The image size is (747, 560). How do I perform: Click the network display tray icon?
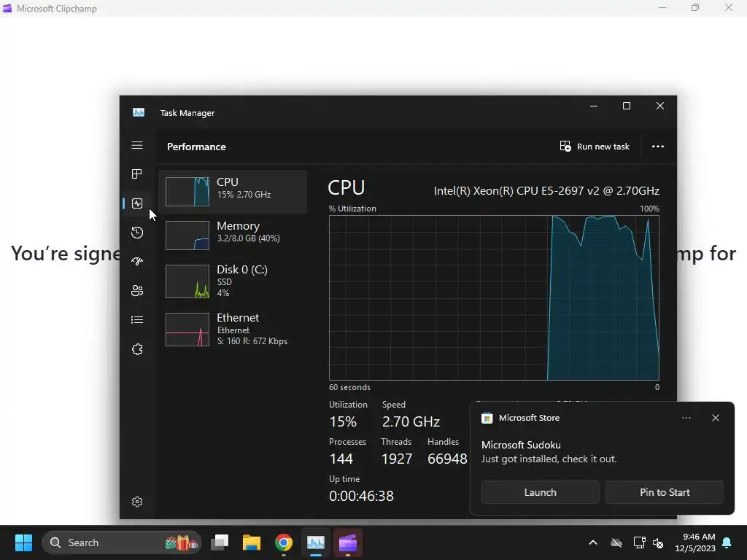tap(639, 542)
